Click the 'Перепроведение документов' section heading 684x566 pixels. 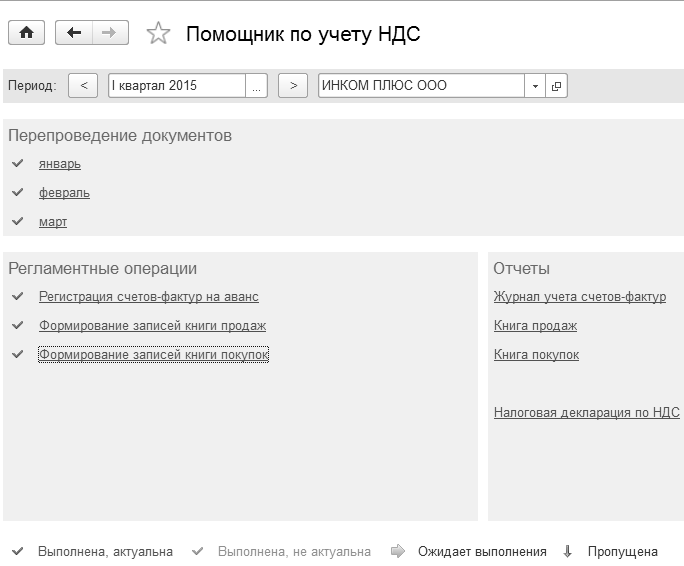pos(120,136)
